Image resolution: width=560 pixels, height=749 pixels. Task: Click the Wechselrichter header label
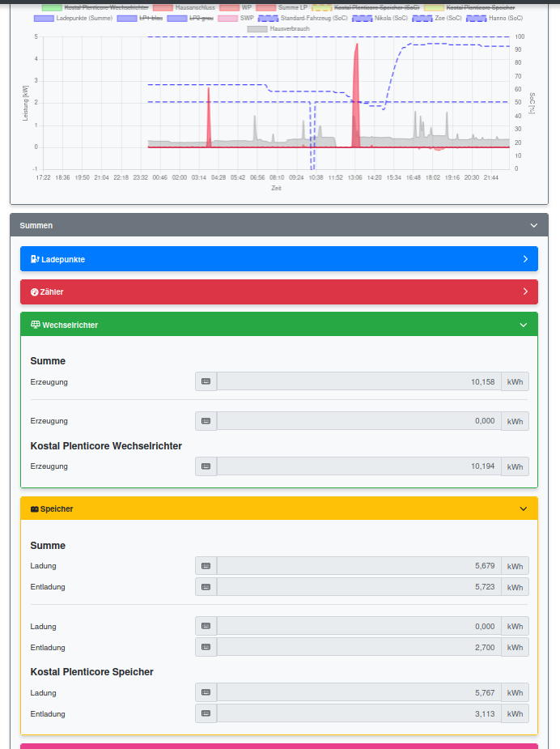point(70,325)
